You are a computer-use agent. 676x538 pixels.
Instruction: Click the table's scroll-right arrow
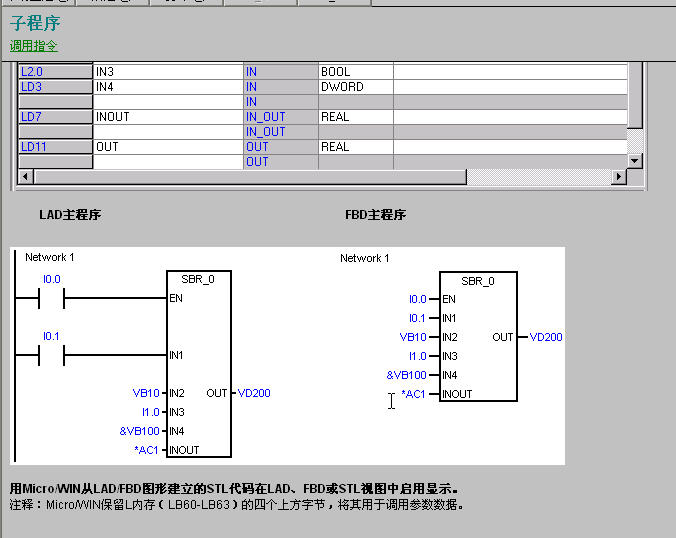coord(619,177)
